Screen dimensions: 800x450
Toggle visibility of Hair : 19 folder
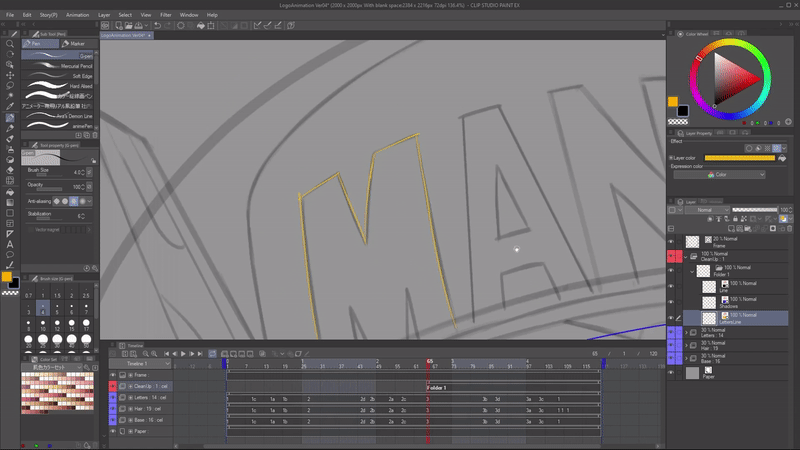(671, 345)
